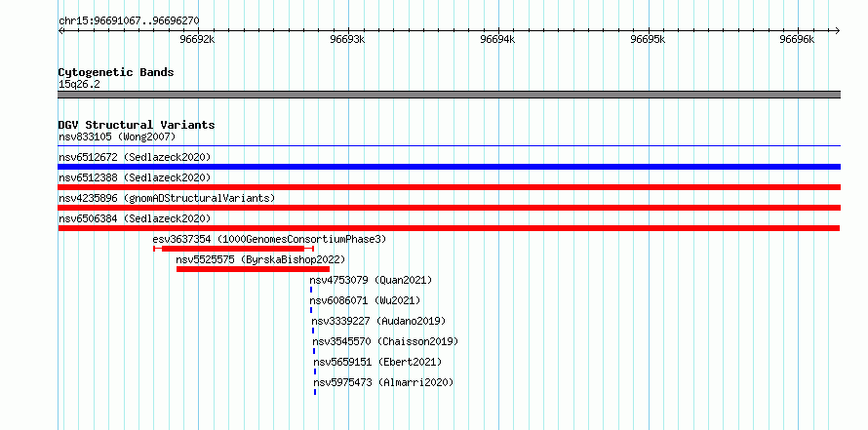Click the 96694k ruler tick label

pos(497,39)
